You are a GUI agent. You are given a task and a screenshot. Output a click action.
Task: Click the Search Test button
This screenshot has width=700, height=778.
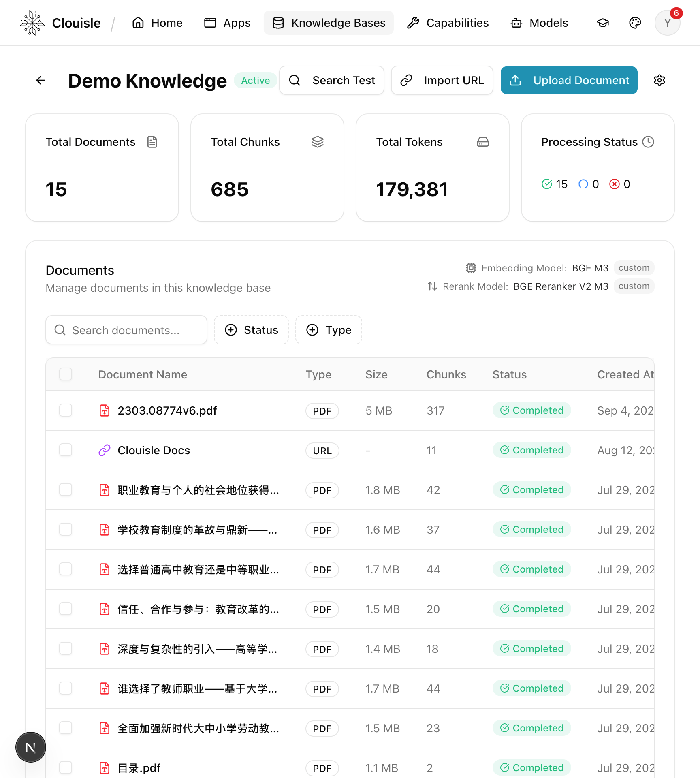pos(332,80)
